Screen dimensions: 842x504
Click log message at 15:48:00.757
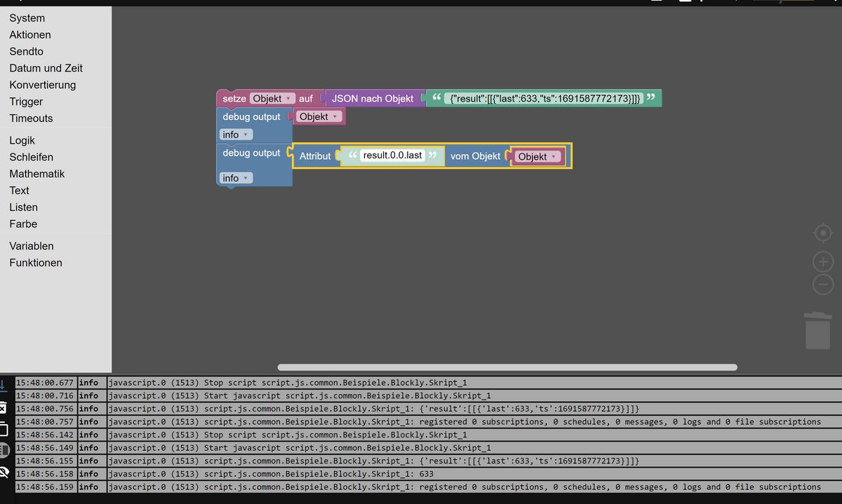tap(474, 422)
